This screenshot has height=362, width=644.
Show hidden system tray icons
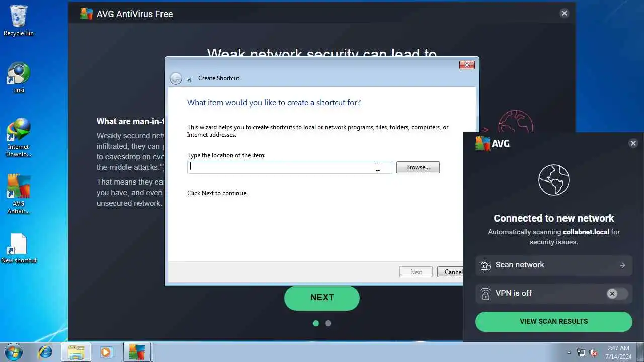pyautogui.click(x=569, y=352)
